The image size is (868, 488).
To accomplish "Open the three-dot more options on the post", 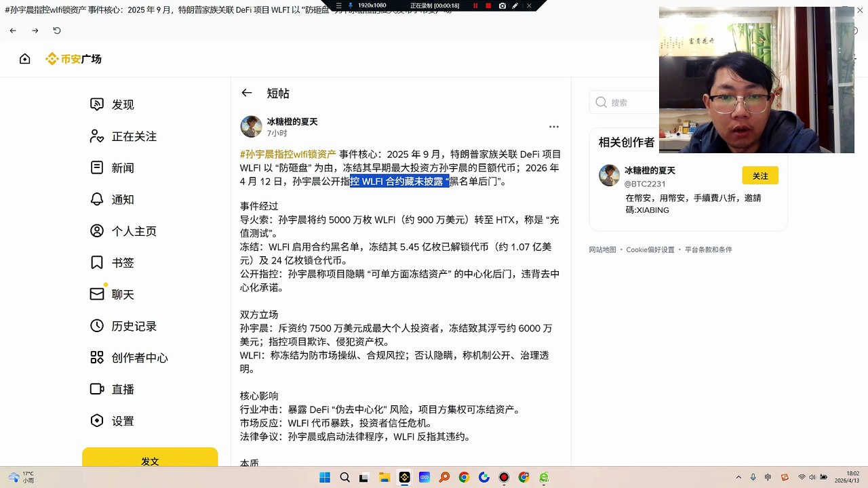I will pos(554,127).
